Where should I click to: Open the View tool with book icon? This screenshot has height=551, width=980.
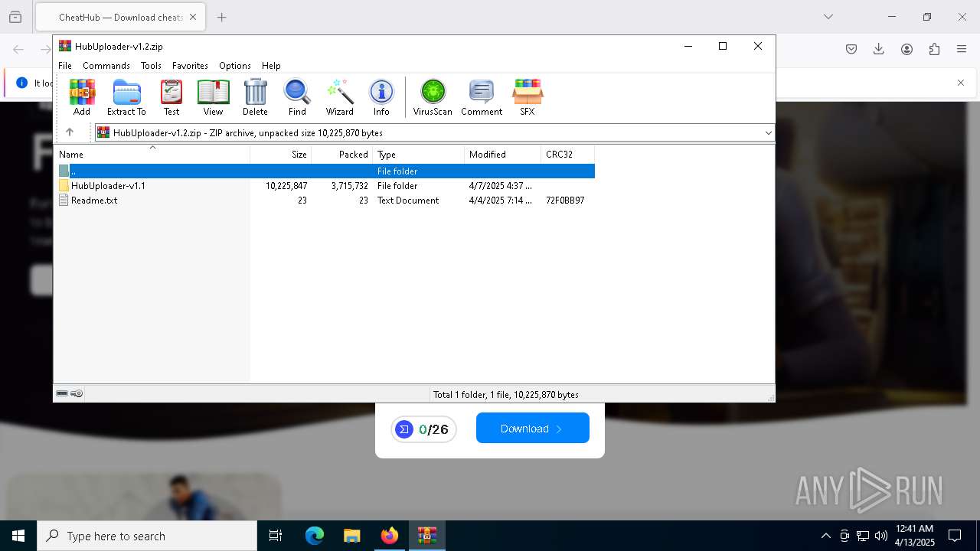(x=213, y=97)
